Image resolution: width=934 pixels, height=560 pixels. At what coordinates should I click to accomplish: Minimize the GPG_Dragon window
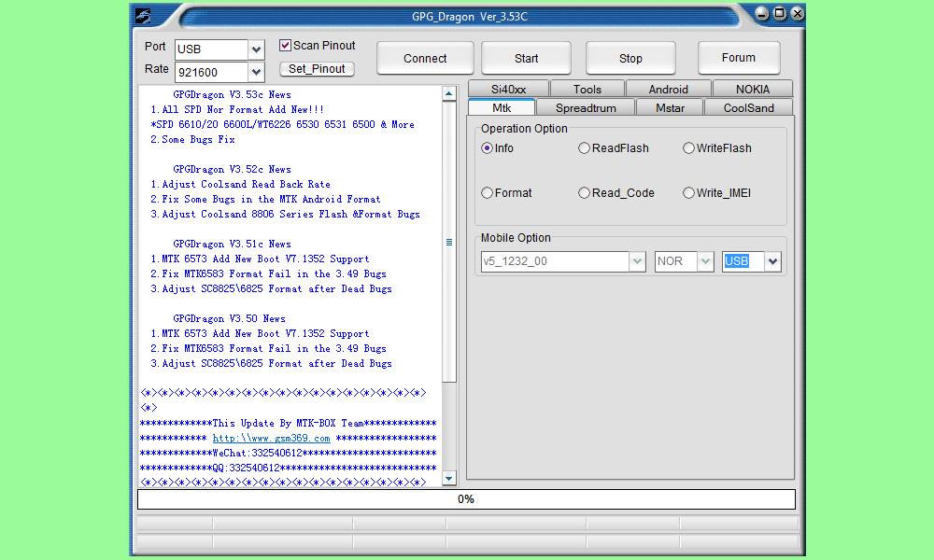[762, 13]
